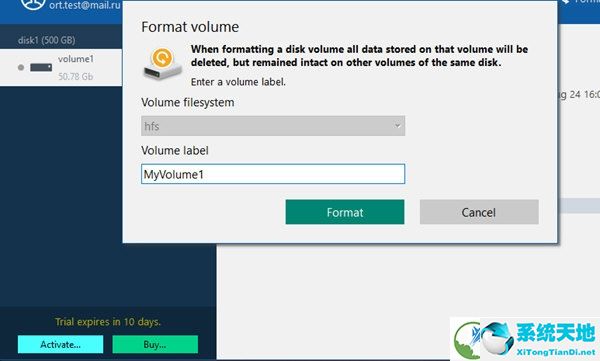Click the orange-arrow format disk icon
The image size is (600, 361).
(163, 63)
